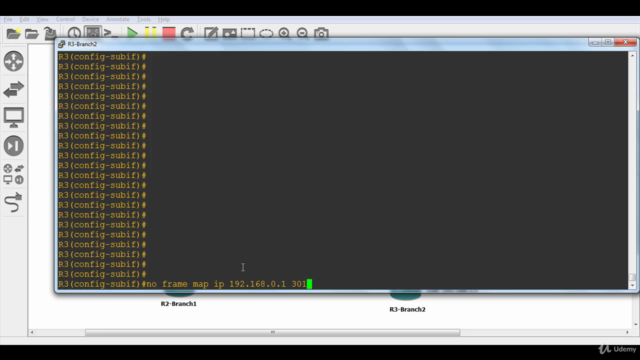Reload all devices icon
Image resolution: width=640 pixels, height=360 pixels.
click(x=187, y=33)
